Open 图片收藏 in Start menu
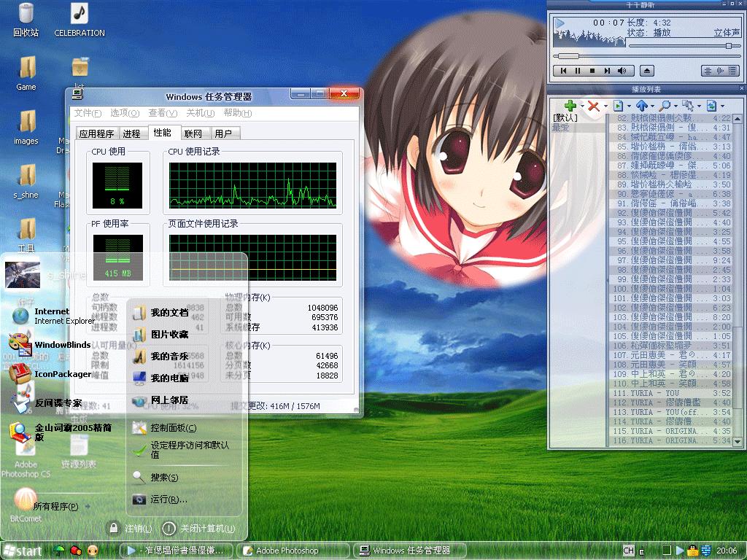Viewport: 747px width, 560px height. (162, 334)
